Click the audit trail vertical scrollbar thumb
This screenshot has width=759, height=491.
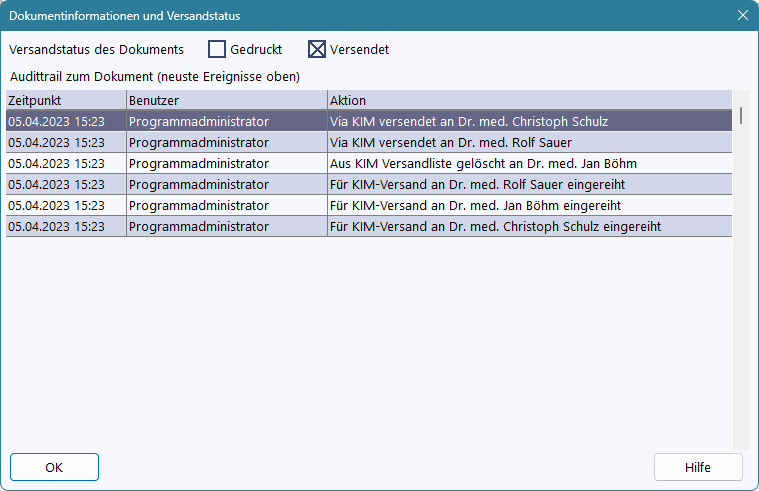741,115
